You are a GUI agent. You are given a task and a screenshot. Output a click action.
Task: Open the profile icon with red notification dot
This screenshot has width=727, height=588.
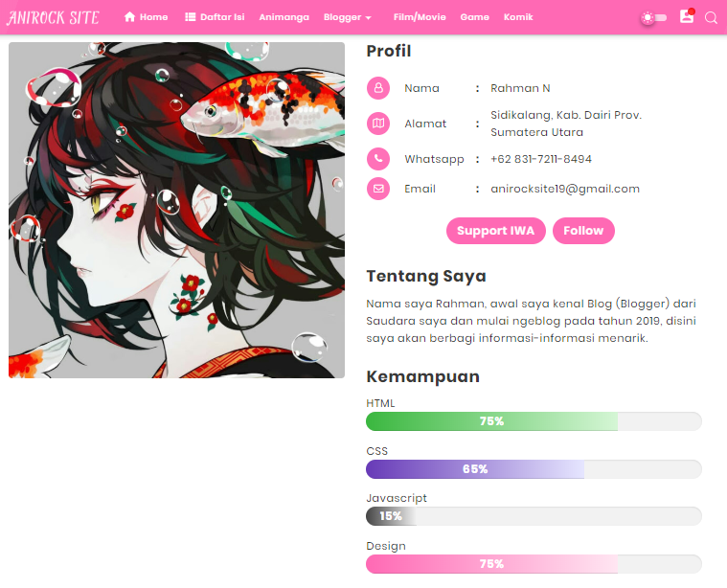pyautogui.click(x=687, y=16)
